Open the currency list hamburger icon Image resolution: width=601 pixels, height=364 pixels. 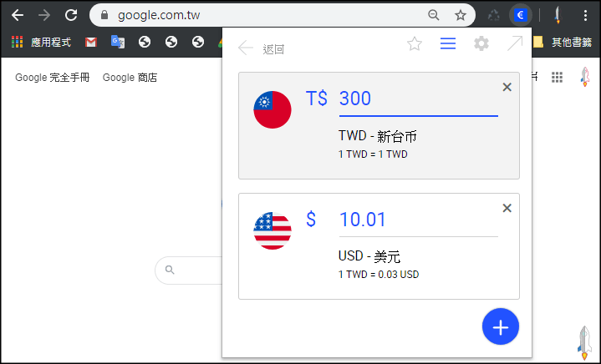click(448, 44)
